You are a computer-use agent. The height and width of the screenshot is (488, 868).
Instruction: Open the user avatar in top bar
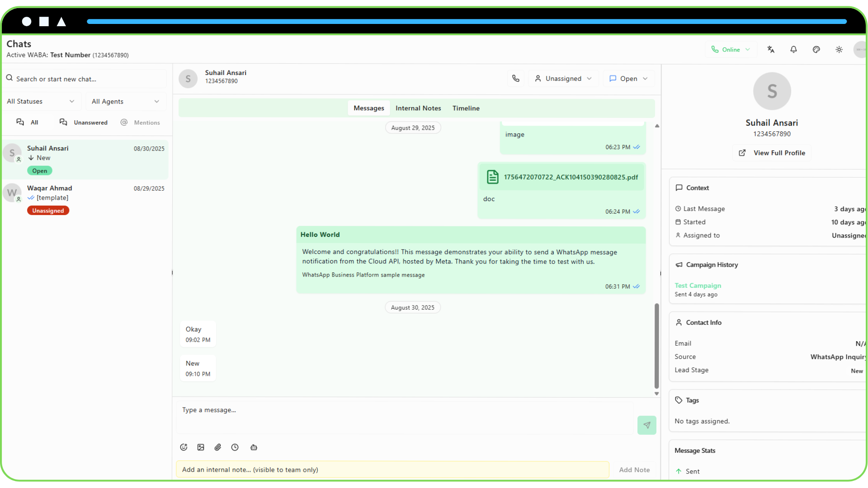pyautogui.click(x=860, y=50)
